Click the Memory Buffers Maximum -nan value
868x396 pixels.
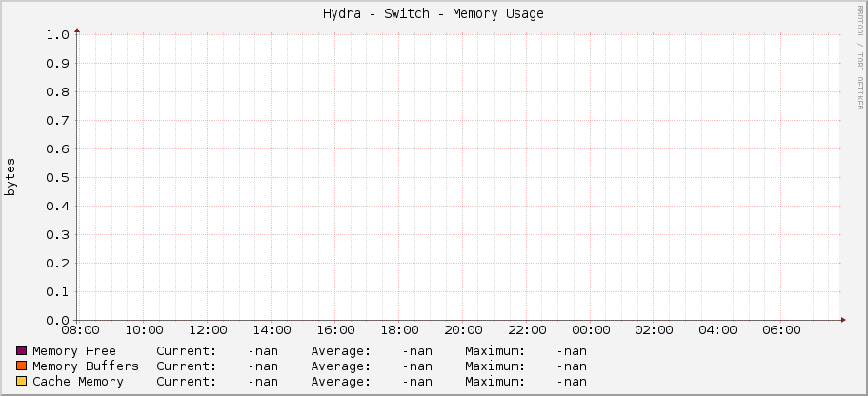[x=572, y=366]
